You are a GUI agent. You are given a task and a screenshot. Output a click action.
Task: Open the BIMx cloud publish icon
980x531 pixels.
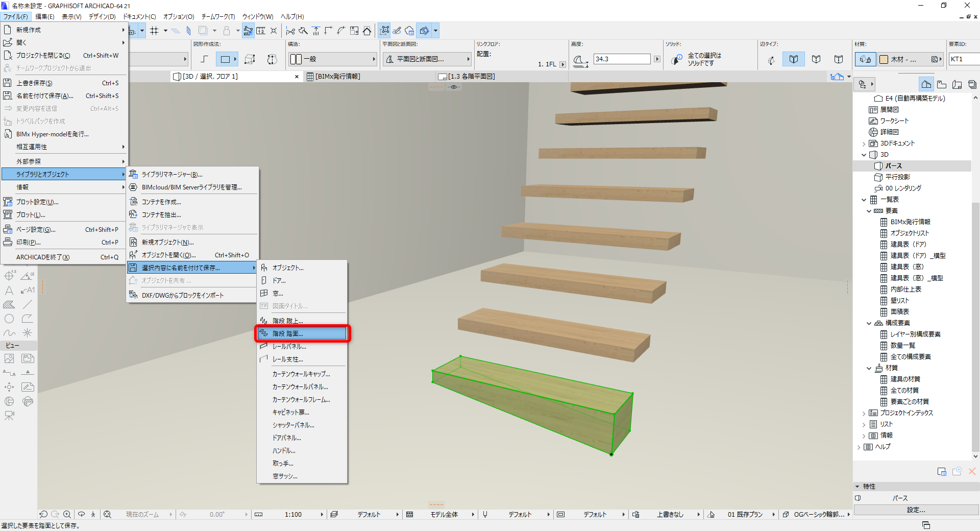pos(409,31)
